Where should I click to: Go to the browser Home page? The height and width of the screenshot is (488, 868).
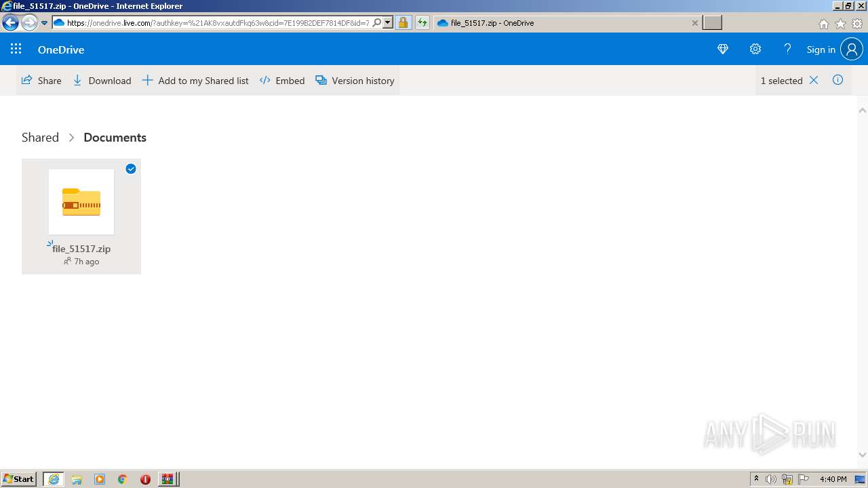(x=824, y=24)
